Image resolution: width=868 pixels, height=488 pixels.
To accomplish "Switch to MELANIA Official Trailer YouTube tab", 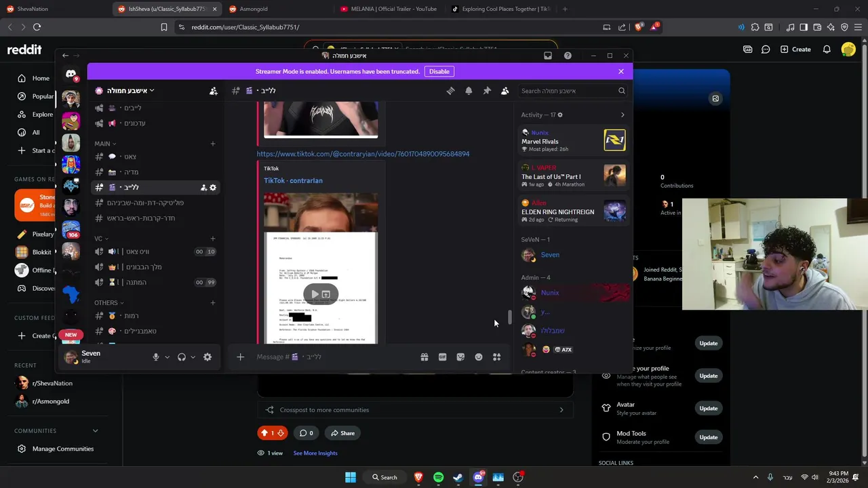I will 389,9.
